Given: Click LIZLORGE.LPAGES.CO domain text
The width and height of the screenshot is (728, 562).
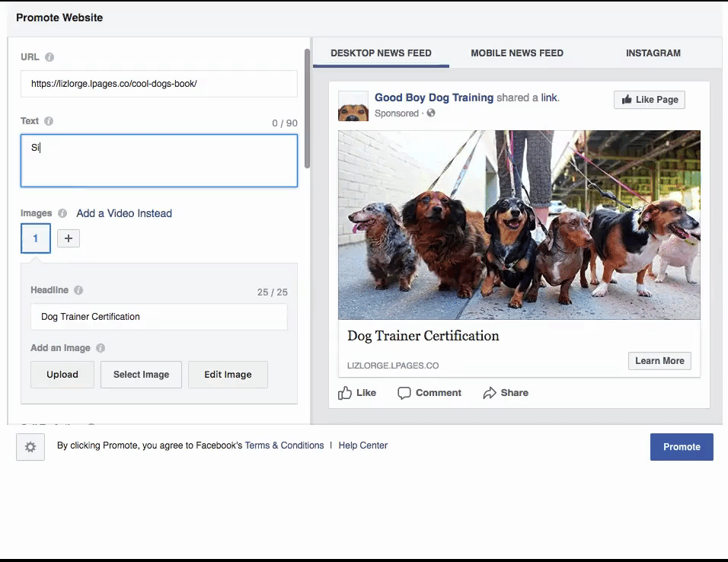Looking at the screenshot, I should coord(393,366).
